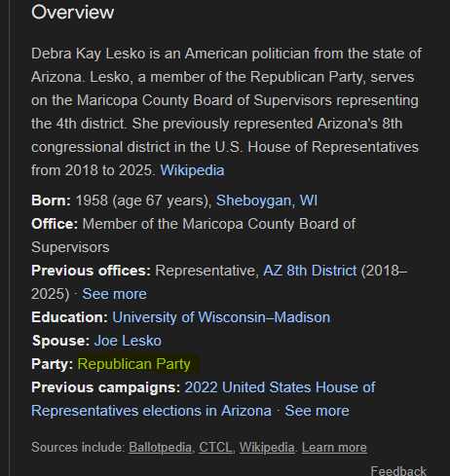Click the Previous campaigns label

coord(106,387)
